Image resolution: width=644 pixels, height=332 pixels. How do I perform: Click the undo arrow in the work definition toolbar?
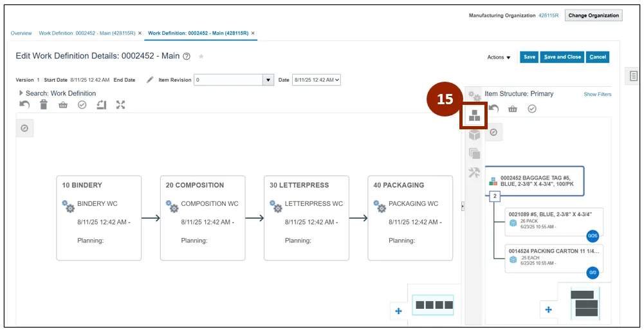pos(24,105)
